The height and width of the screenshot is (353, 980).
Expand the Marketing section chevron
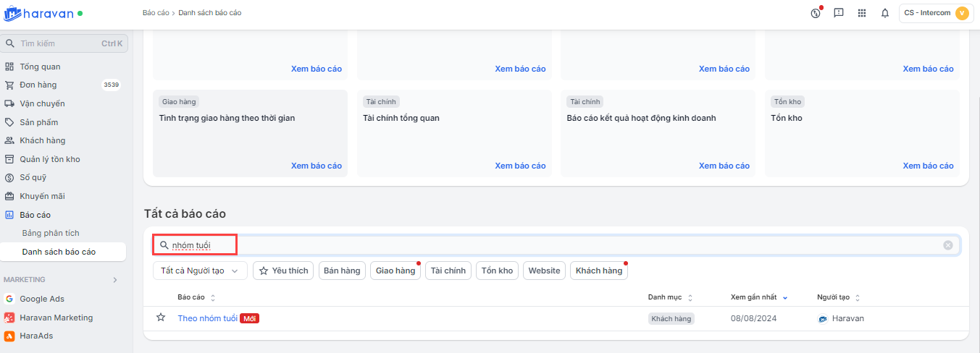(x=114, y=280)
